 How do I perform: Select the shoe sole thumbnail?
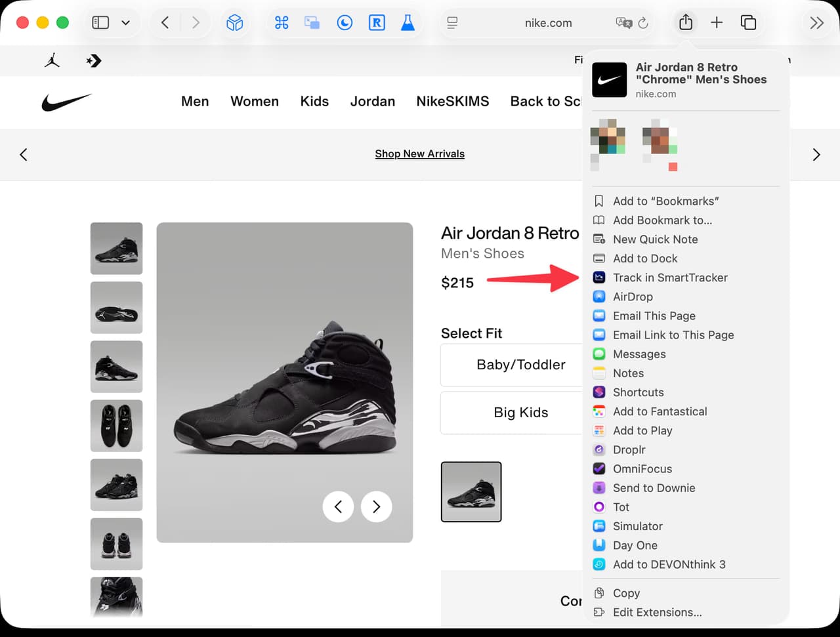pos(116,308)
